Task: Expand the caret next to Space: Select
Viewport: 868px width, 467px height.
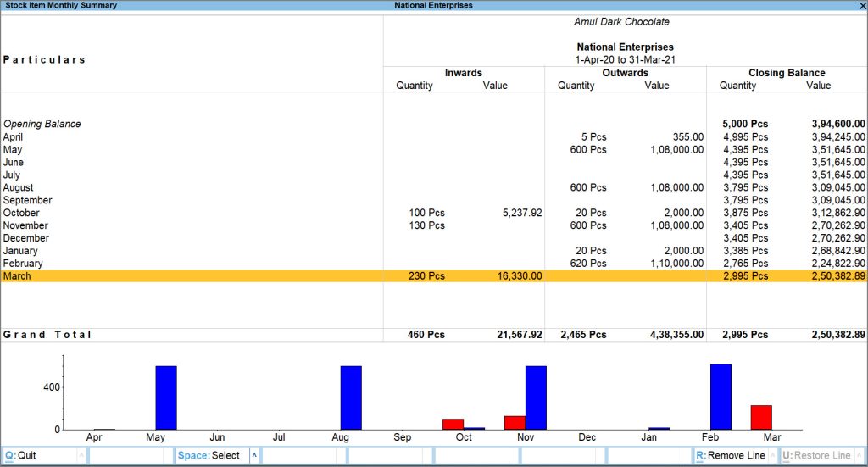Action: 254,455
